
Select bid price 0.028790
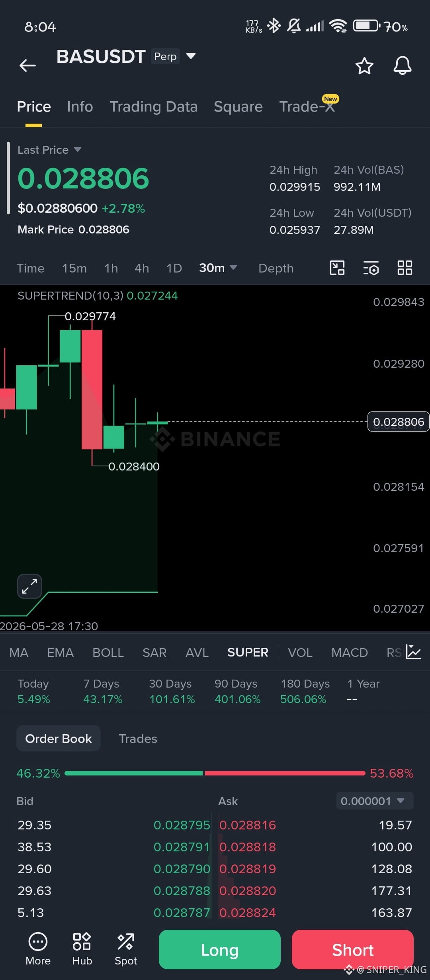pos(182,868)
